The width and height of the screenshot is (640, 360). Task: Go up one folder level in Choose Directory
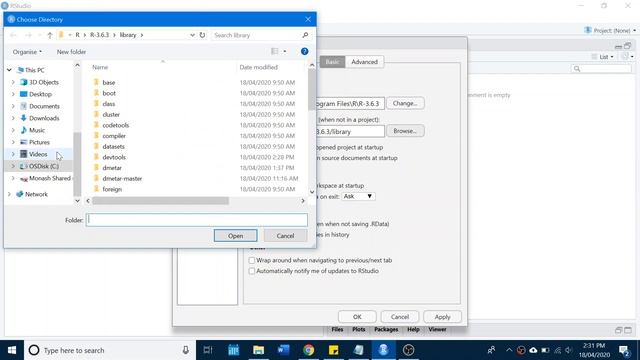click(50, 35)
